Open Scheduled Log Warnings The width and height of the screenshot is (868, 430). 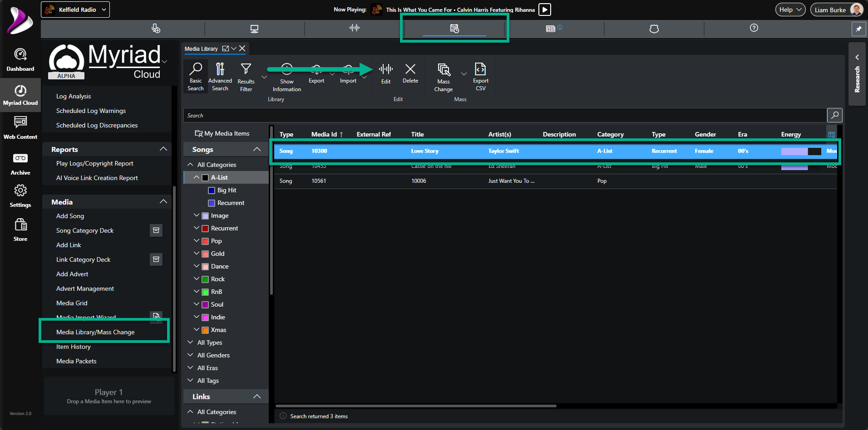(91, 111)
